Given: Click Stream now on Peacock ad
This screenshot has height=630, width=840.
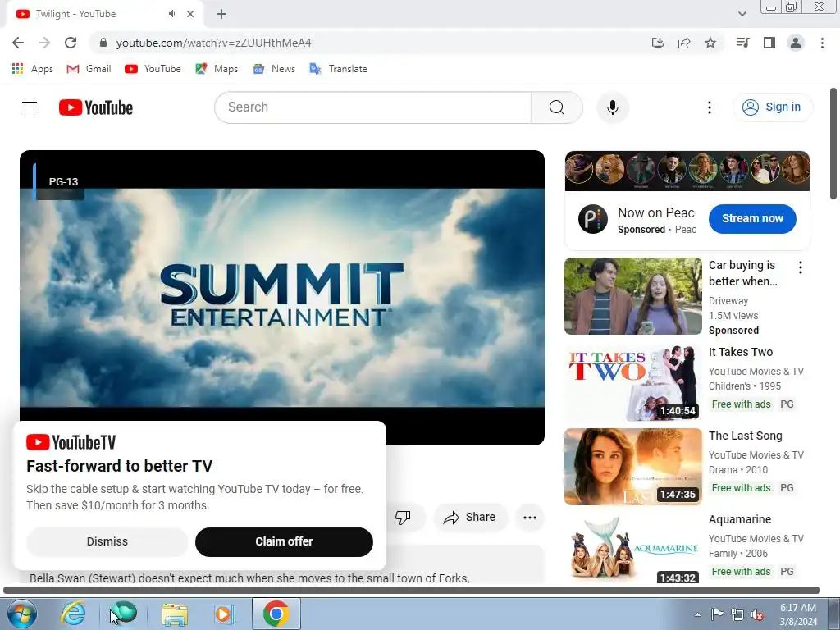Looking at the screenshot, I should click(752, 218).
